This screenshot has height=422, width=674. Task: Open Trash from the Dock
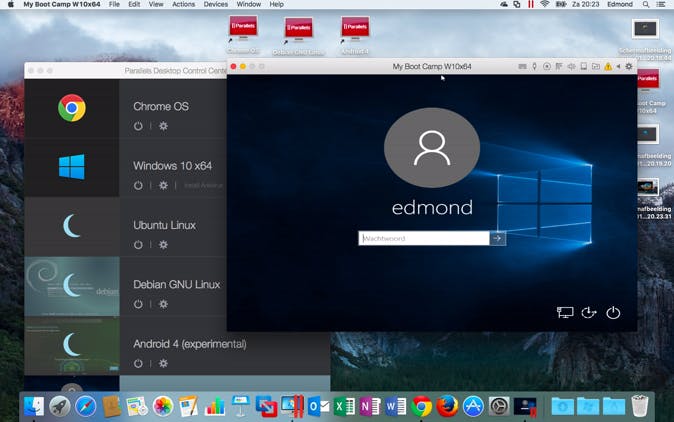[x=640, y=406]
